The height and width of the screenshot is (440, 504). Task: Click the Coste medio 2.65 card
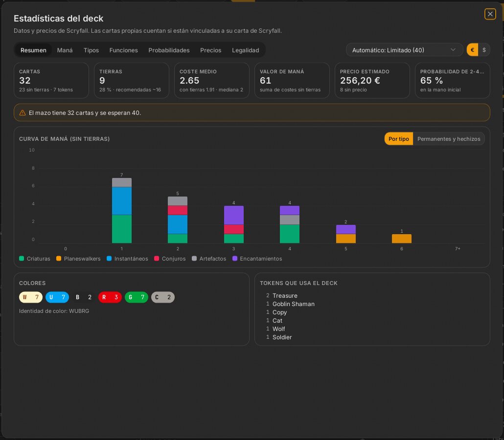tap(212, 80)
